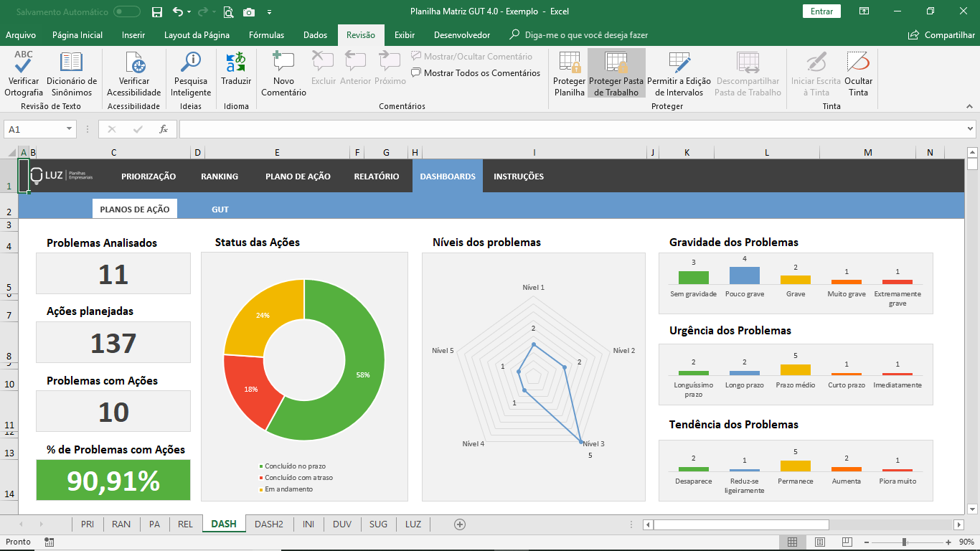Toggle Proteger Pasta de Trabalho

(x=616, y=73)
